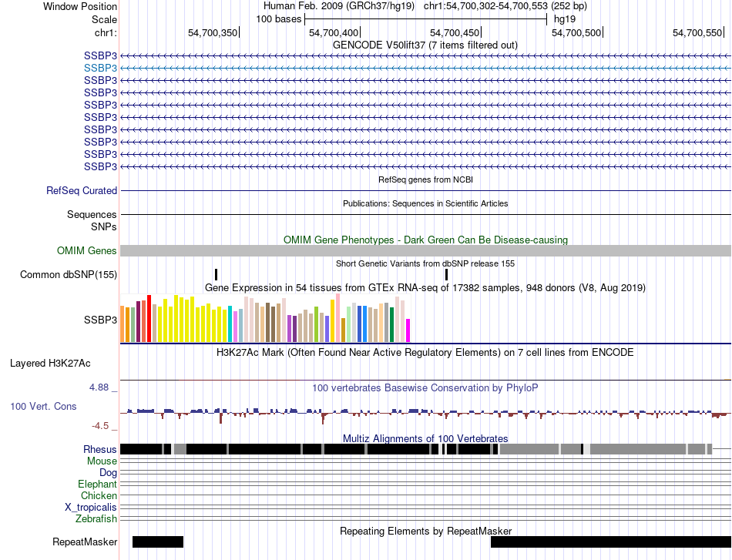Click the 4.88 PhyloP upper value

tap(99, 387)
